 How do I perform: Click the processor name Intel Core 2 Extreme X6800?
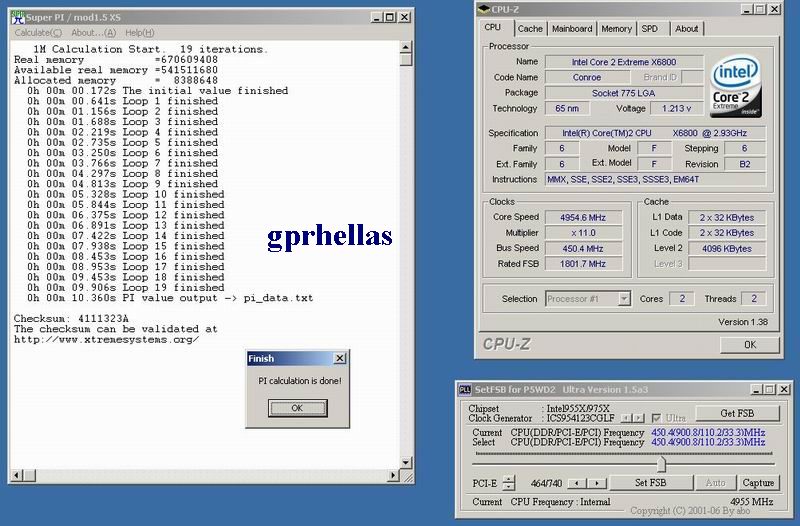point(624,62)
